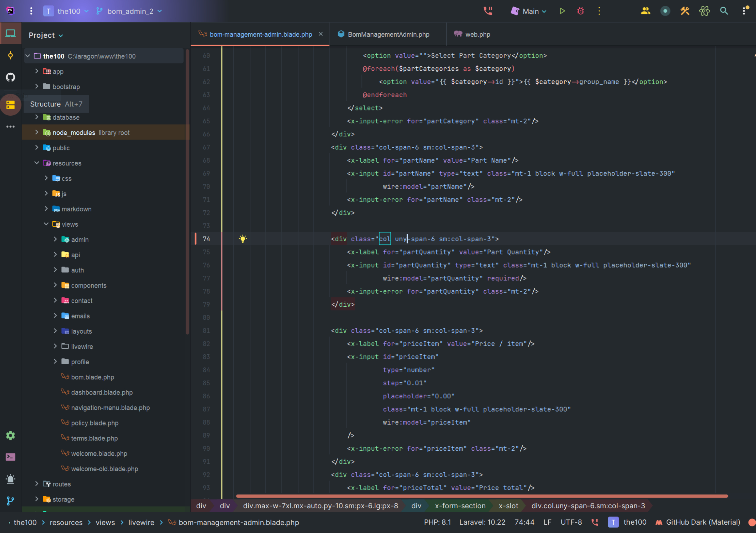
Task: Expand the livewire folder in views
Action: [x=55, y=346]
